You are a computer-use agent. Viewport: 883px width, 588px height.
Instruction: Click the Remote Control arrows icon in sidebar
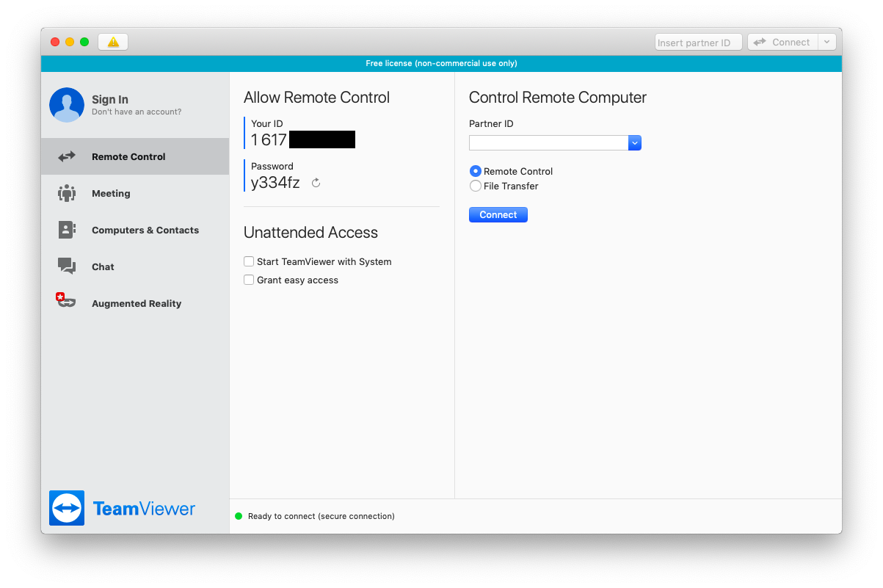coord(67,156)
